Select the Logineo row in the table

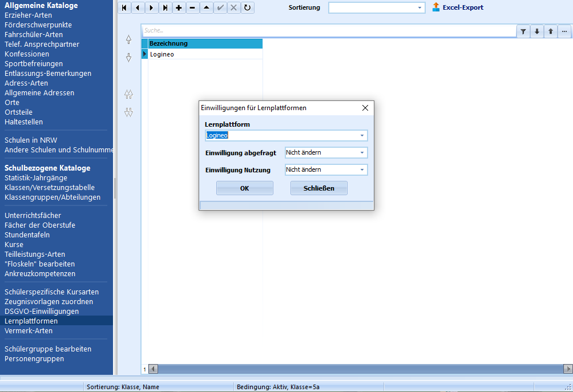pos(205,54)
